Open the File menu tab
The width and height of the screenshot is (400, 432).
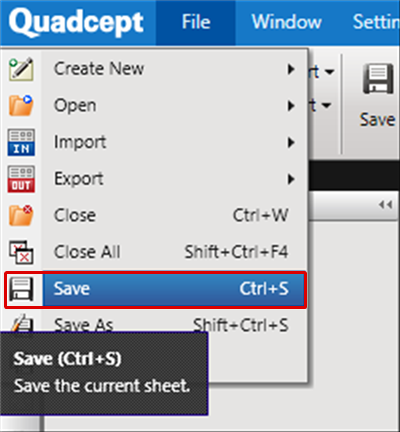[x=196, y=22]
